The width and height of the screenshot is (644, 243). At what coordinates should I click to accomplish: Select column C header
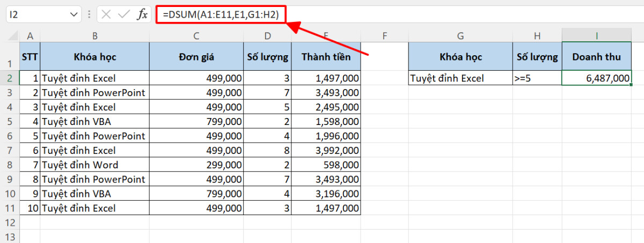pyautogui.click(x=196, y=36)
